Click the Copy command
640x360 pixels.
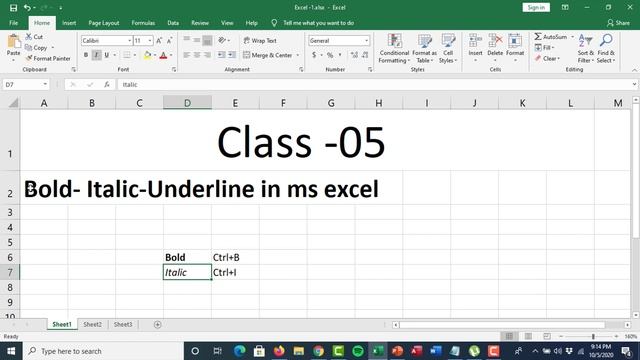(x=36, y=48)
